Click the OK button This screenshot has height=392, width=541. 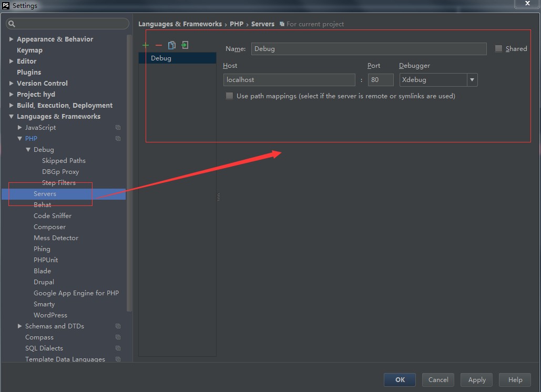click(x=400, y=380)
